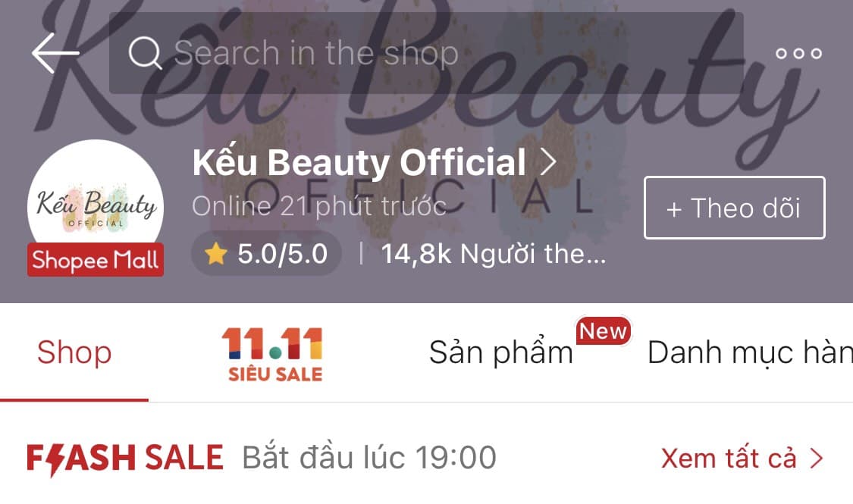The width and height of the screenshot is (853, 504).
Task: Tap the back arrow icon
Action: (55, 52)
